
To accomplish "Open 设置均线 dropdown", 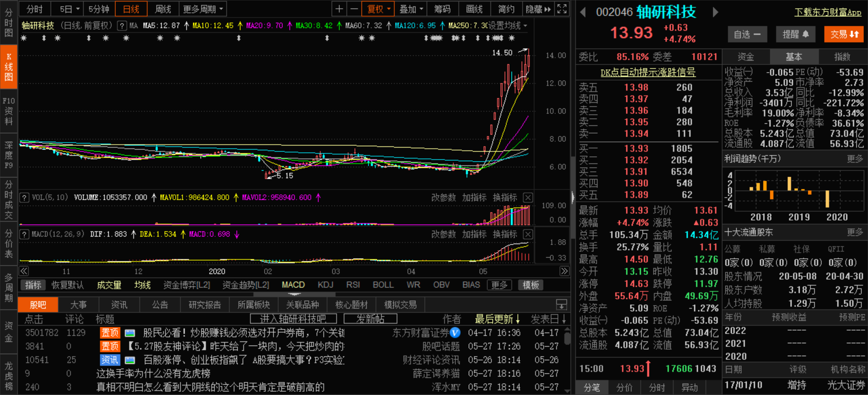I will pos(508,26).
